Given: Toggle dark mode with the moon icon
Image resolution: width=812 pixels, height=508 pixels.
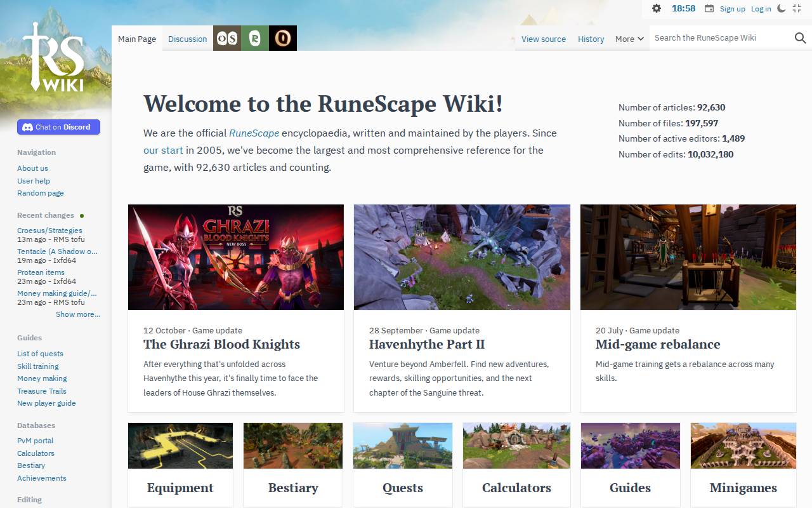Looking at the screenshot, I should point(782,8).
